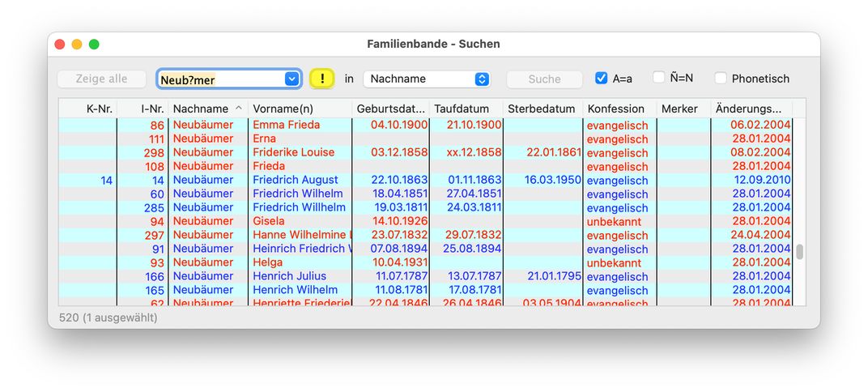Viewport: 868px width, 392px height.
Task: Open the Nachname search field dropdown
Action: click(x=427, y=79)
